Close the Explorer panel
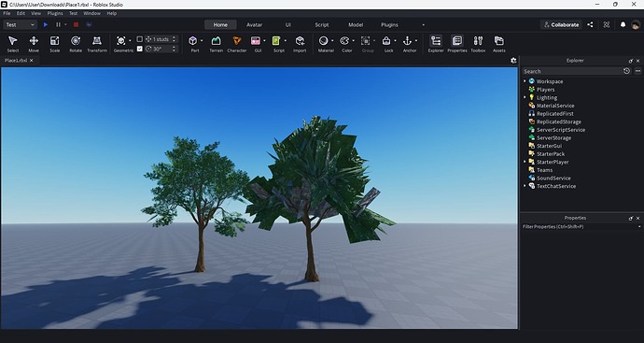The width and height of the screenshot is (644, 343). [x=637, y=61]
